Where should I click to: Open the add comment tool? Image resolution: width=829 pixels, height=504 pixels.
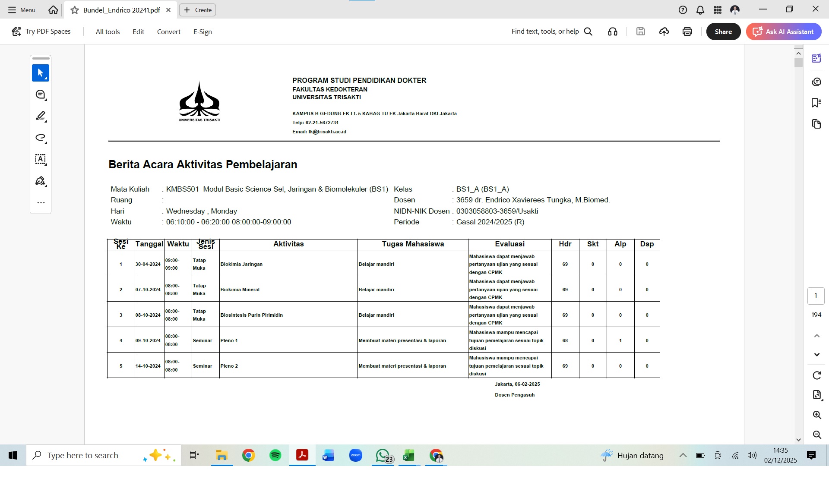(x=41, y=94)
